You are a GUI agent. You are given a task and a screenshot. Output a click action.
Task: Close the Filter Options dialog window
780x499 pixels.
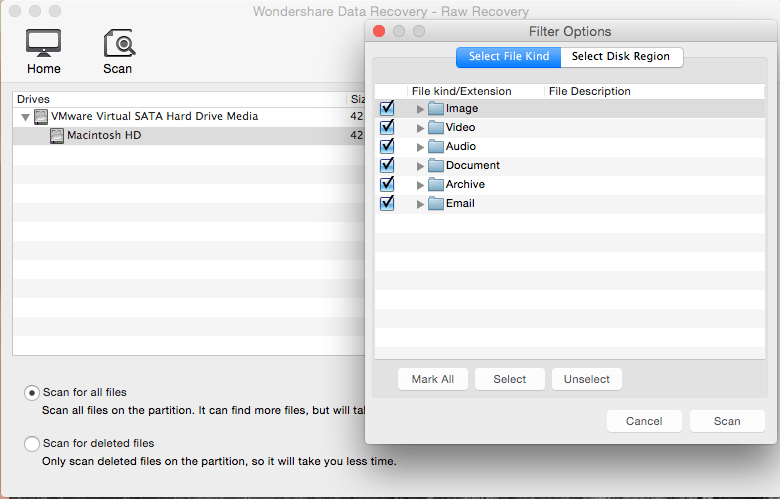379,31
